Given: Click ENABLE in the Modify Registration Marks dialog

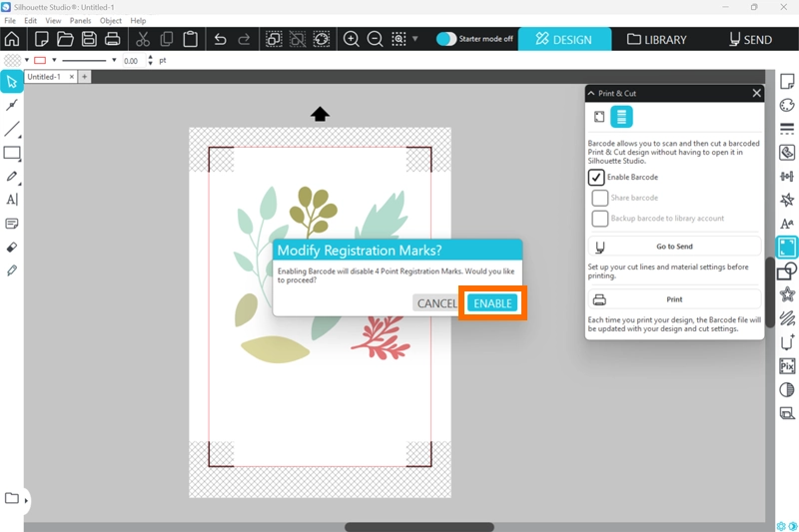Looking at the screenshot, I should click(492, 303).
